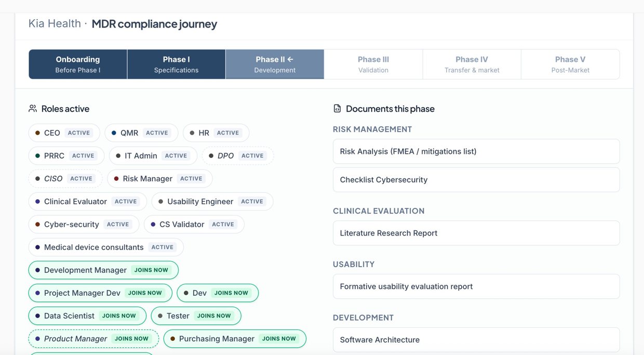Switch to Phase V Post-Market tab
644x355 pixels.
pyautogui.click(x=570, y=64)
